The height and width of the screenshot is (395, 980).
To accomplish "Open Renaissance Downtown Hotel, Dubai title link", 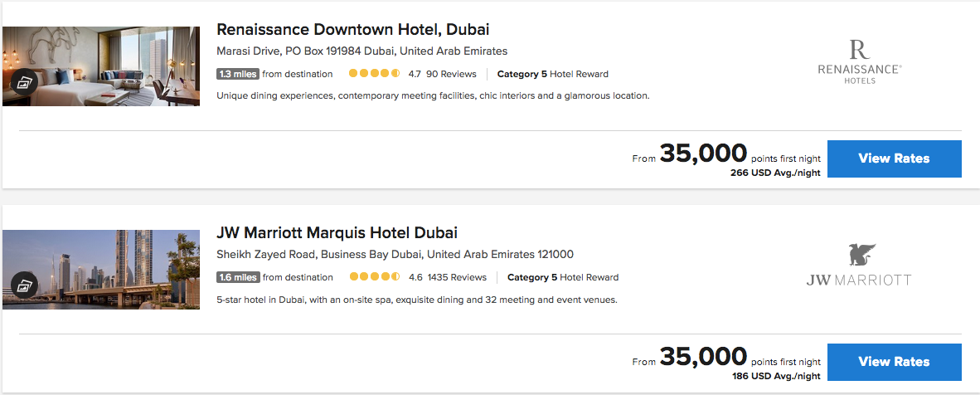I will click(353, 30).
